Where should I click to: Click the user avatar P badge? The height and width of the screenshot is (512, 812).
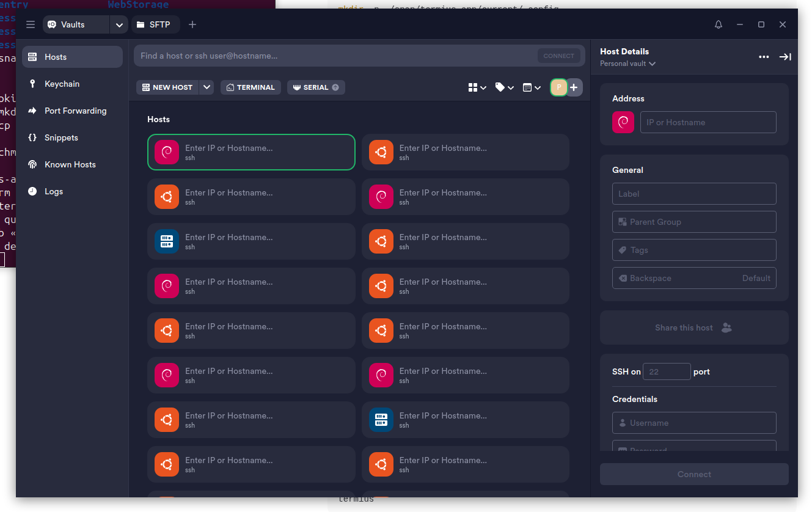click(558, 87)
